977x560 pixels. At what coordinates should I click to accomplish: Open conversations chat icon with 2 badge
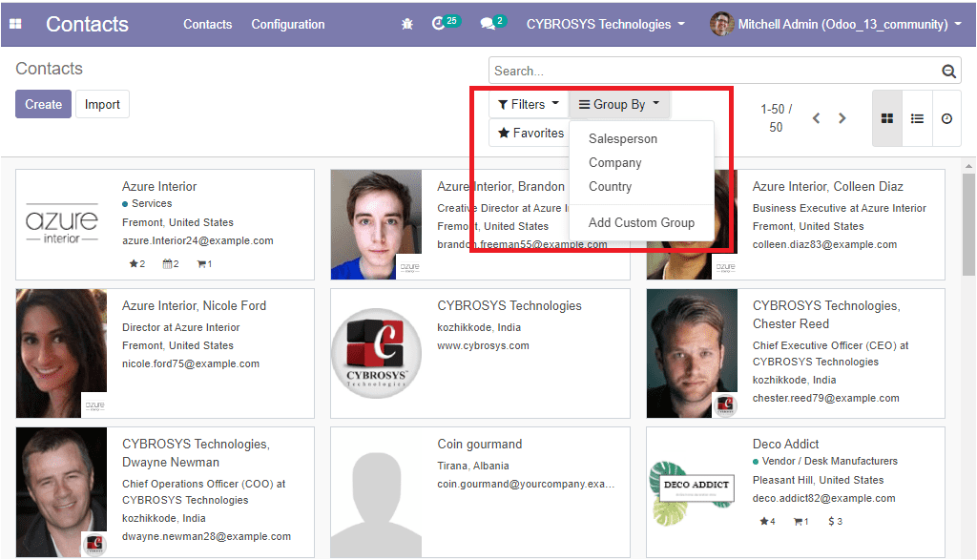click(493, 23)
